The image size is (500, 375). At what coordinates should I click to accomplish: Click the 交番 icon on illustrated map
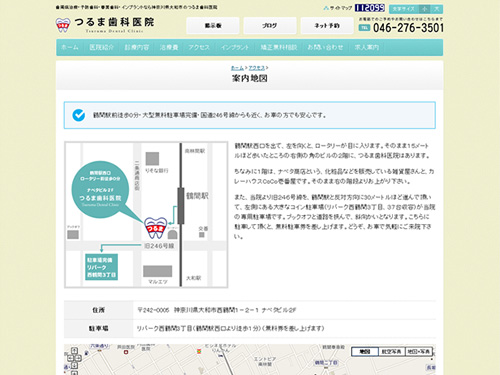(202, 235)
